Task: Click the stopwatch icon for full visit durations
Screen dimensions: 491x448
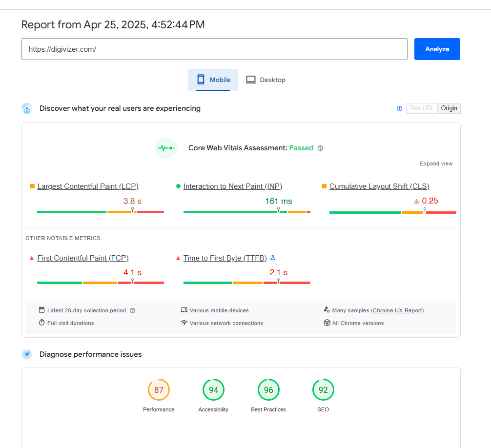Action: pyautogui.click(x=41, y=323)
